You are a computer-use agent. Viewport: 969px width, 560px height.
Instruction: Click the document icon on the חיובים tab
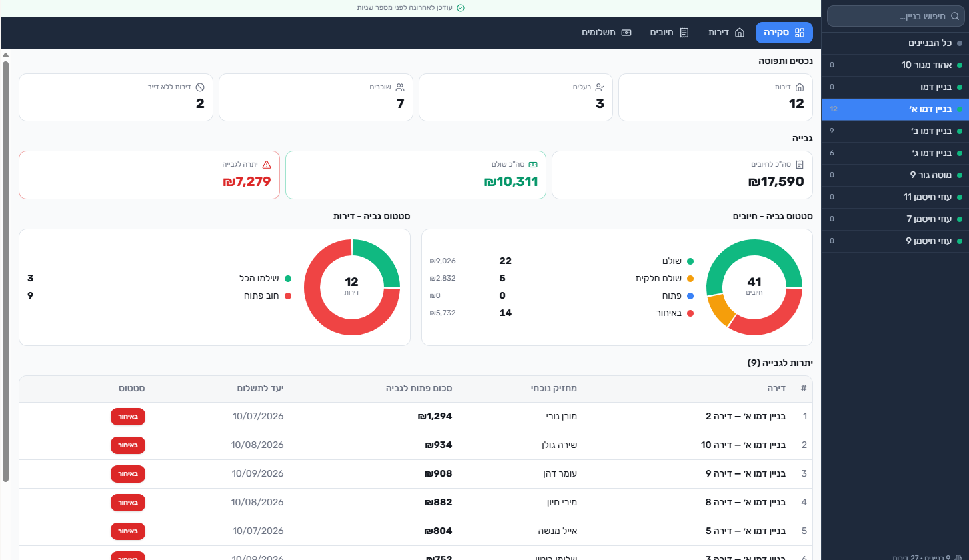tap(684, 33)
